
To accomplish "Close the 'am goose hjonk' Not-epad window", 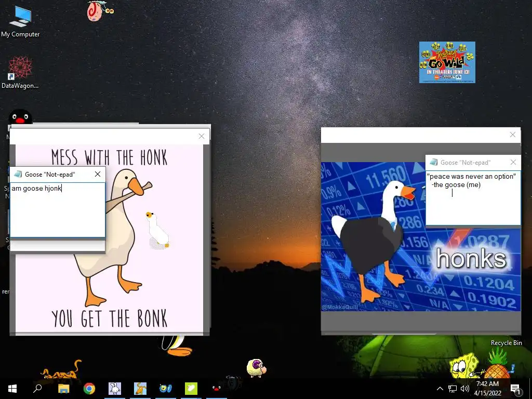I will tap(98, 174).
